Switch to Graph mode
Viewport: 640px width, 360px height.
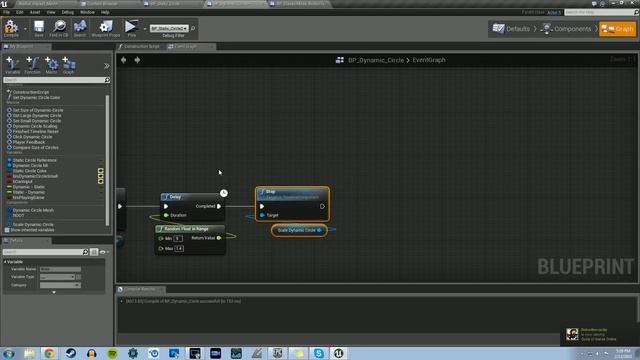click(x=618, y=29)
